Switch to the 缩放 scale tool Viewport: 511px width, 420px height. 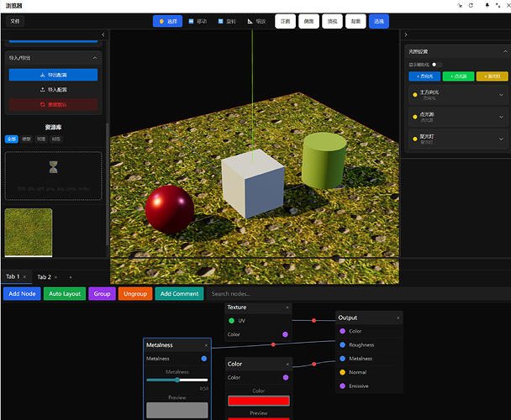click(x=256, y=21)
